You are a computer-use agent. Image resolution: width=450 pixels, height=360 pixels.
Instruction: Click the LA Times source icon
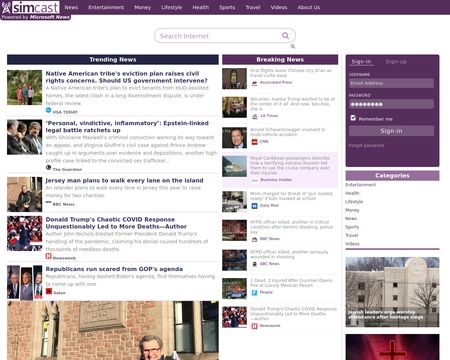pos(254,116)
